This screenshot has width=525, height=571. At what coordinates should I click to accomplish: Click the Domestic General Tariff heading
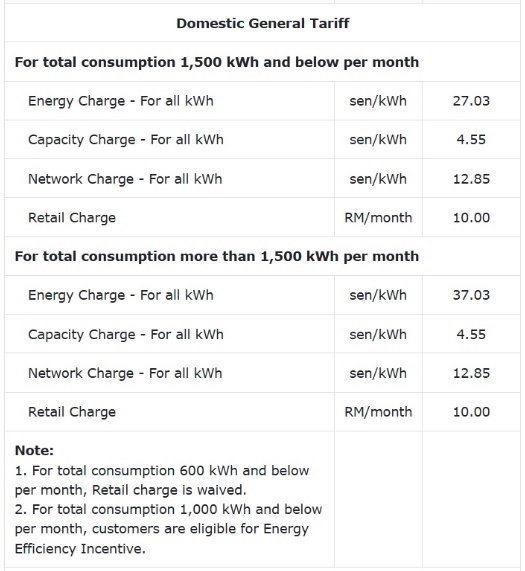pos(263,23)
